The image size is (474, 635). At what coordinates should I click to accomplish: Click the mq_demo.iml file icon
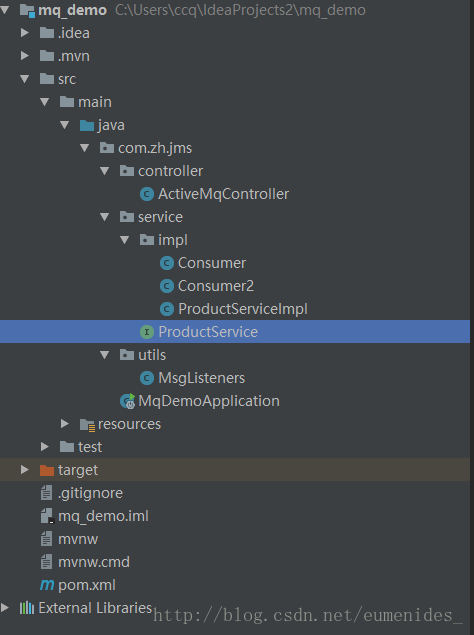pos(47,516)
